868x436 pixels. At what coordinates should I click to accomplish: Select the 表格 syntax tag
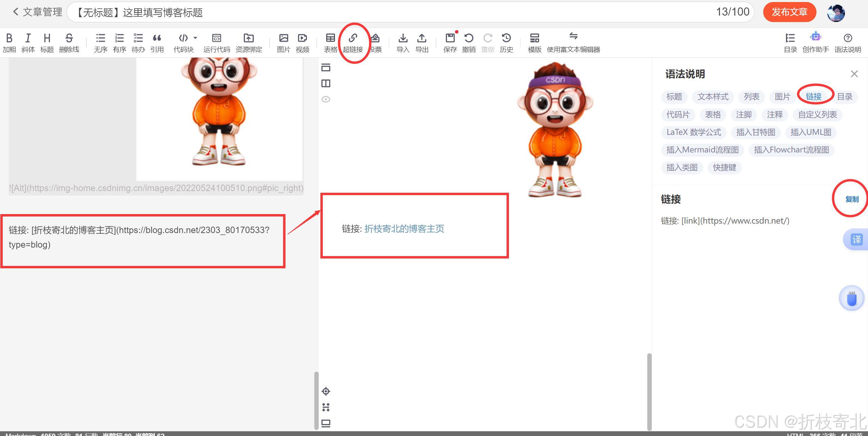[713, 115]
